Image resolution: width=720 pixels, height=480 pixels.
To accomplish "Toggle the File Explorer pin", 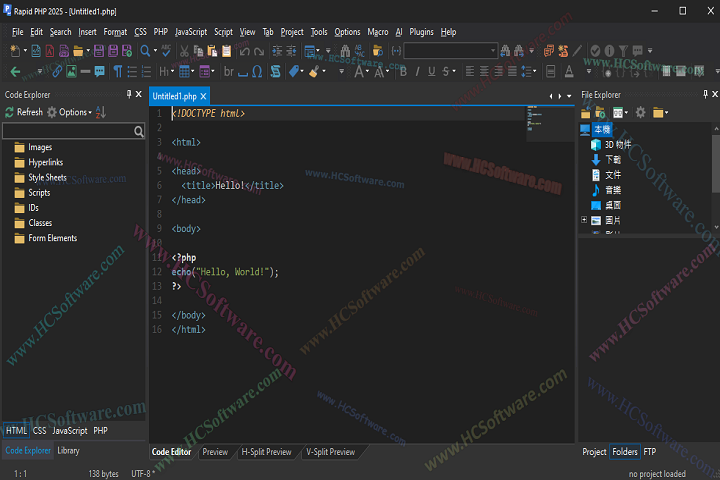I will 705,94.
